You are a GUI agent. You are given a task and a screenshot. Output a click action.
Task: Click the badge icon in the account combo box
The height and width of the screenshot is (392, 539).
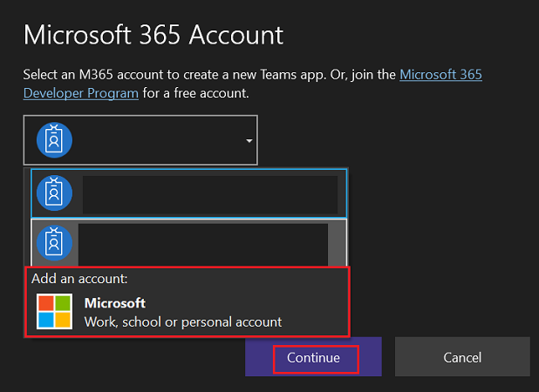pos(54,140)
